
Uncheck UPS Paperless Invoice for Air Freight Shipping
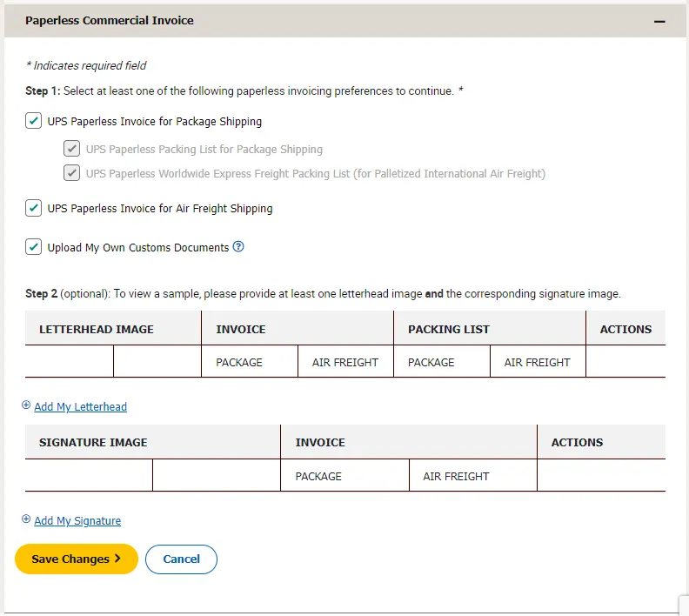tap(34, 208)
